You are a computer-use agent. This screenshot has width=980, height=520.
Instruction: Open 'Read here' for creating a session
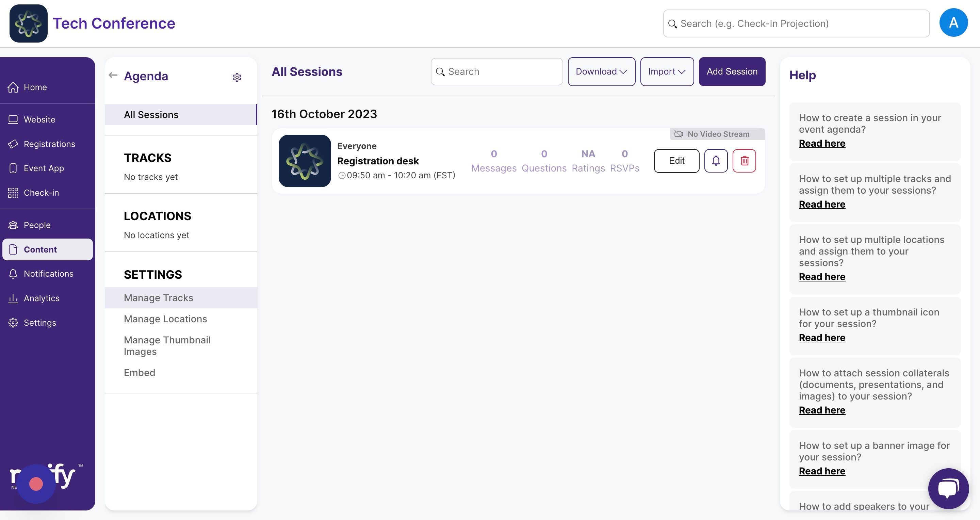pos(822,143)
